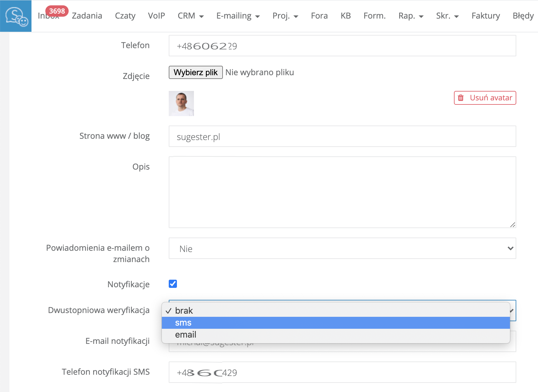
Task: Click inside the Opis text area
Action: 342,192
